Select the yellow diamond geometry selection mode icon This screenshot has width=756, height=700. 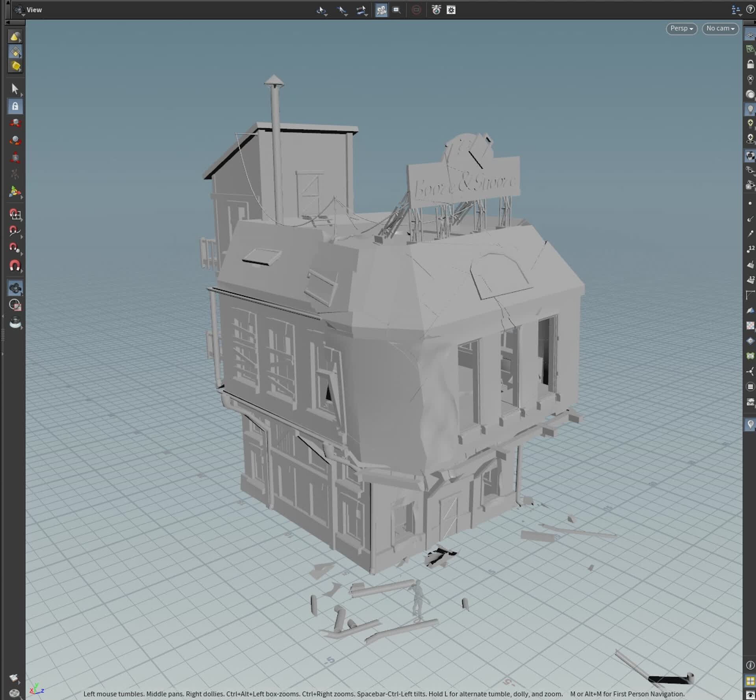pos(15,51)
